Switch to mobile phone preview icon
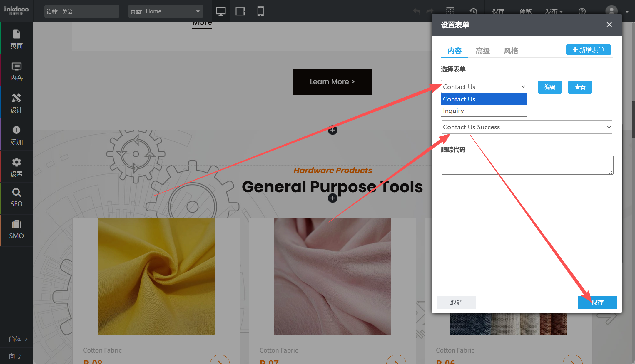The image size is (635, 364). (x=260, y=11)
